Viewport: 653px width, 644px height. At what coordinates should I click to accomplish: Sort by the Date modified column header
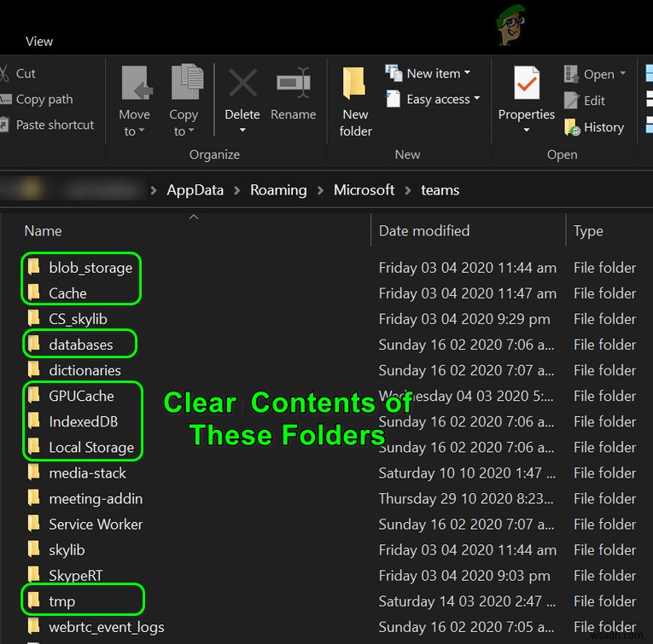tap(424, 231)
